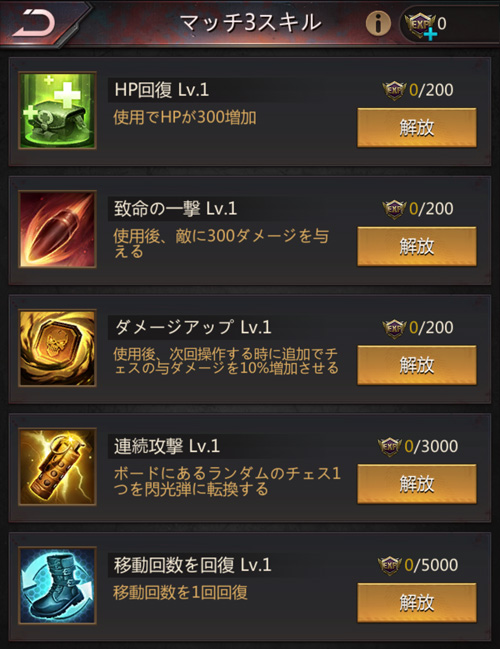
Task: Select the 致命の一撃 bullet icon
Action: (58, 229)
